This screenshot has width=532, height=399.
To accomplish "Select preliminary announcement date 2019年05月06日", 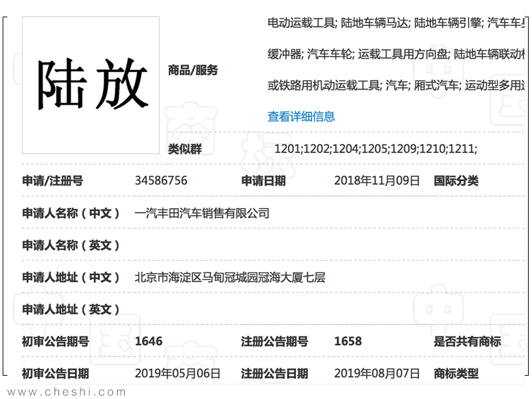I will pos(178,373).
